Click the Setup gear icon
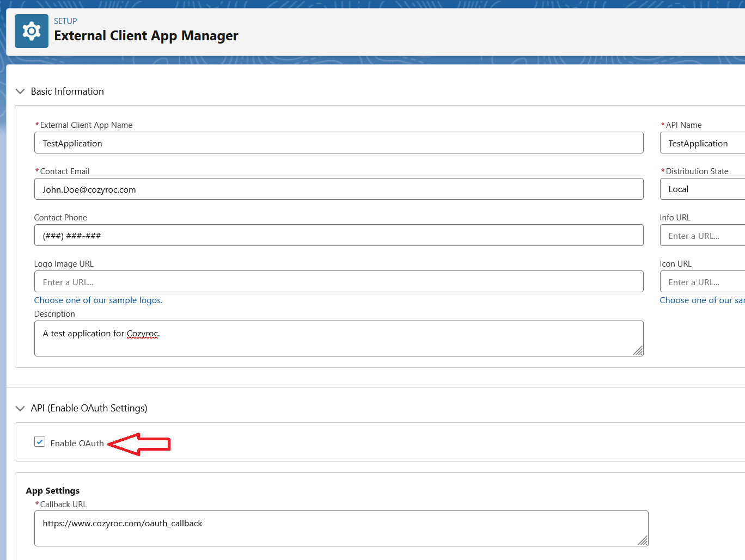 [x=32, y=31]
